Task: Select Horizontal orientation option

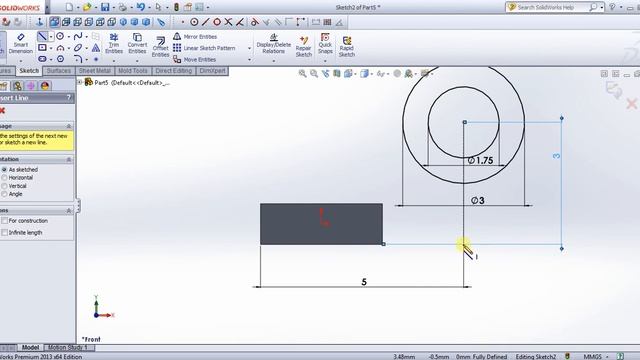Action: (4, 178)
